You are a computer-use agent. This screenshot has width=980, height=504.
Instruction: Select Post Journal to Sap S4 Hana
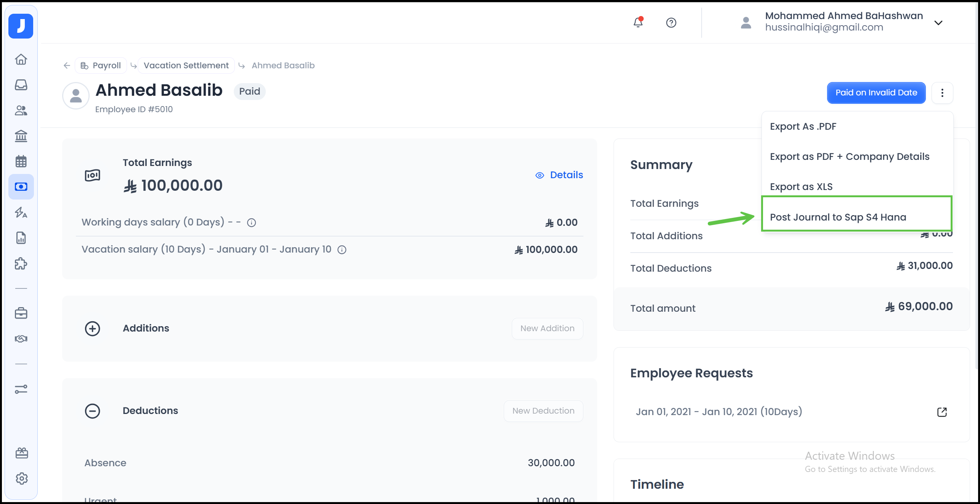pyautogui.click(x=838, y=217)
